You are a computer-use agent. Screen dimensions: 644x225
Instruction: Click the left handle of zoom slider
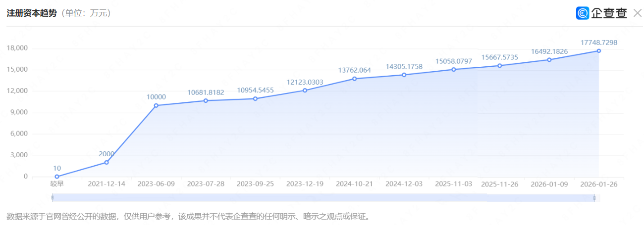pos(53,198)
